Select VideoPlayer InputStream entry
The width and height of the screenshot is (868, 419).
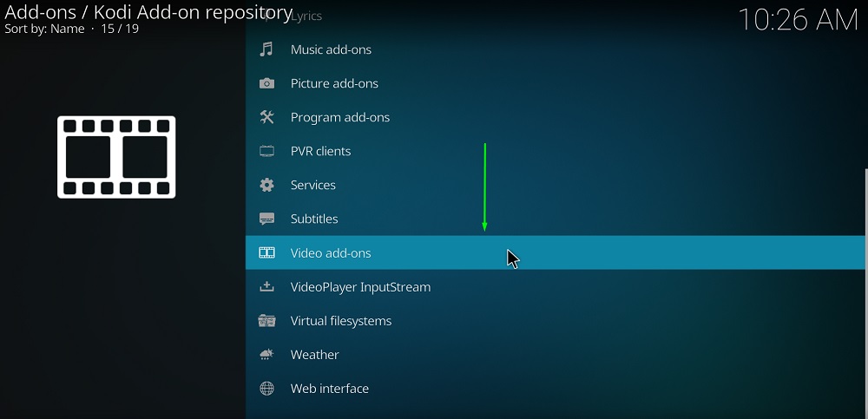point(556,287)
